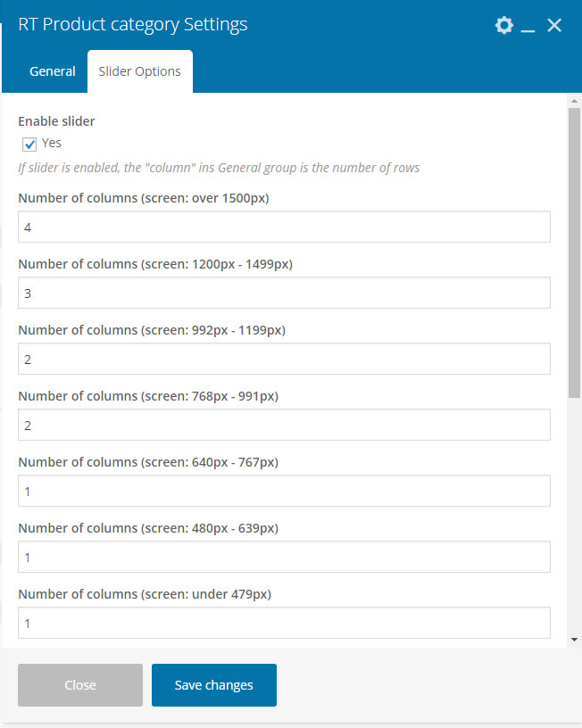Click the gray Close button
Screen dimensions: 582x728
[x=80, y=685]
